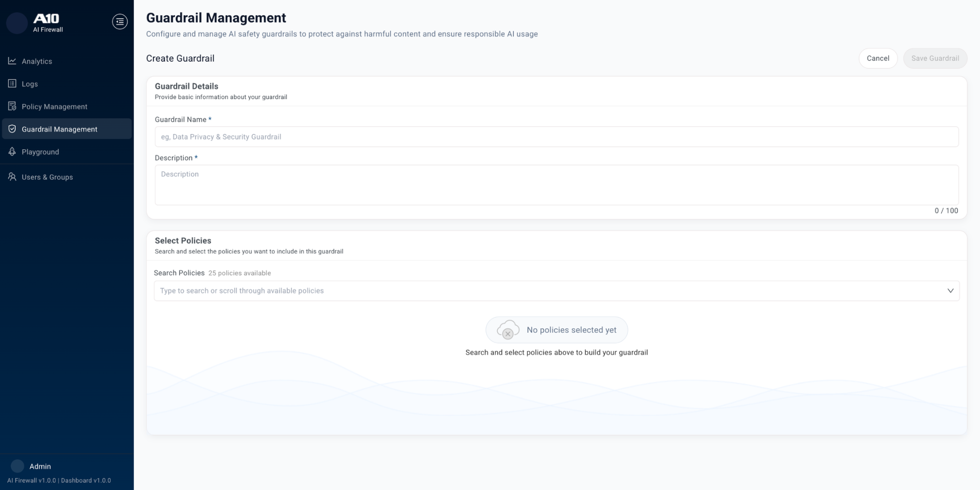Click the Playground icon in sidebar
Image resolution: width=980 pixels, height=490 pixels.
tap(12, 152)
